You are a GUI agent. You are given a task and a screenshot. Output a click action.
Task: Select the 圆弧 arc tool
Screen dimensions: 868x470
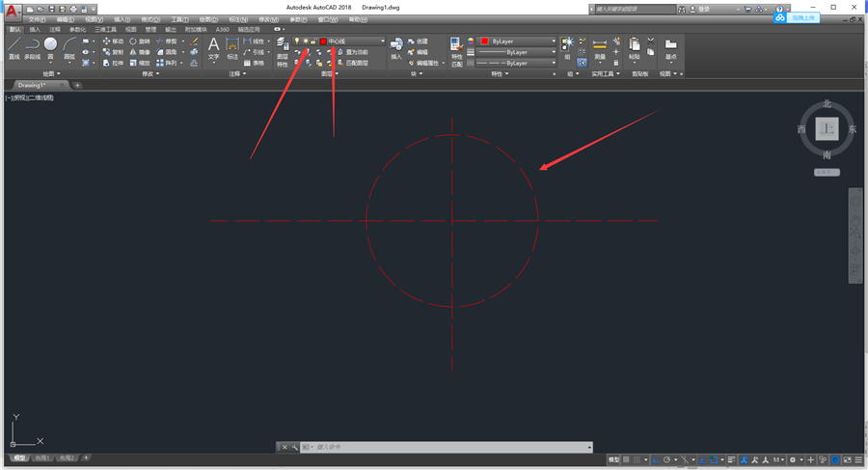69,48
